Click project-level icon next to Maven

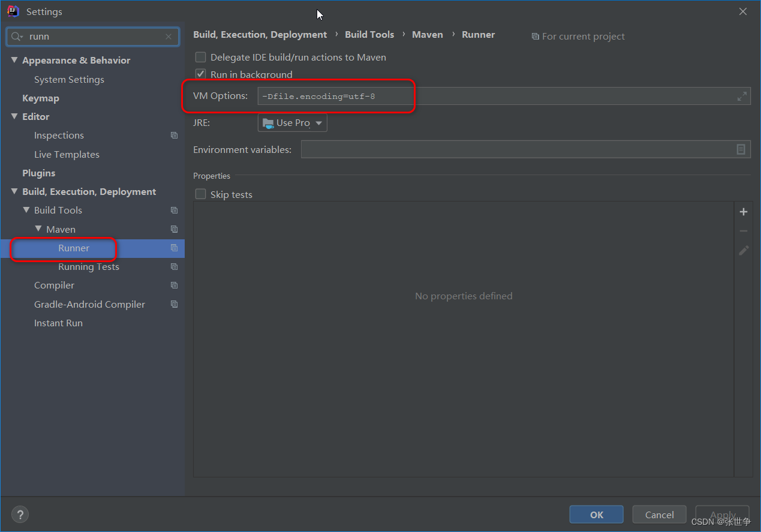(x=174, y=229)
